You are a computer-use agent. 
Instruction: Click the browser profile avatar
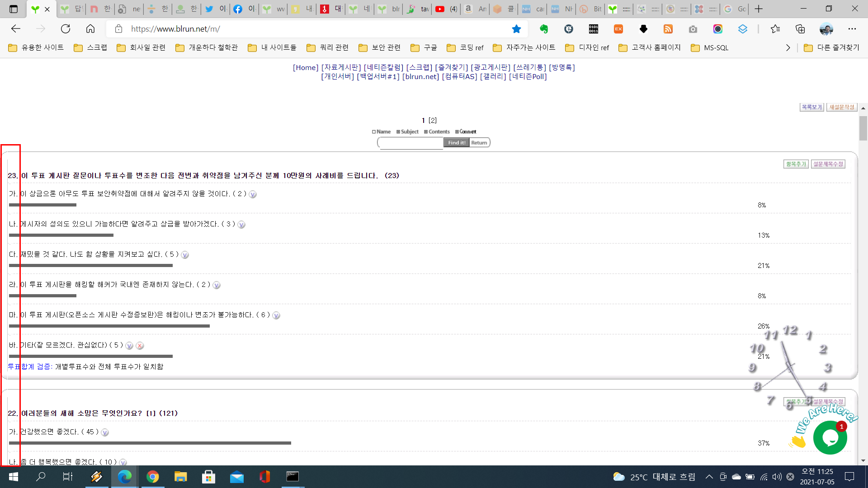826,29
